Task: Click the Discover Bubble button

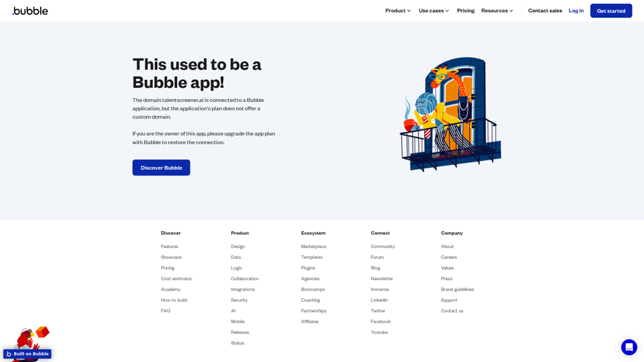Action: click(x=161, y=168)
